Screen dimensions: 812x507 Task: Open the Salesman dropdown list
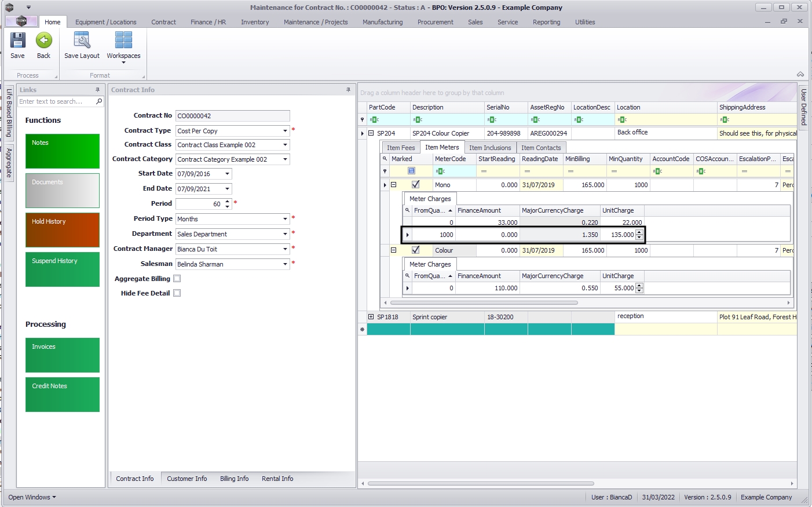(x=285, y=264)
